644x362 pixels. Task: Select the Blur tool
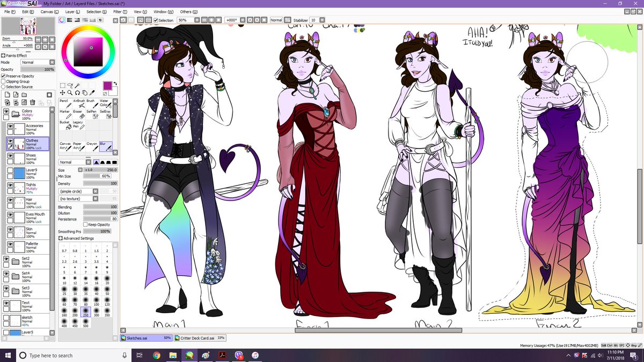coord(105,146)
